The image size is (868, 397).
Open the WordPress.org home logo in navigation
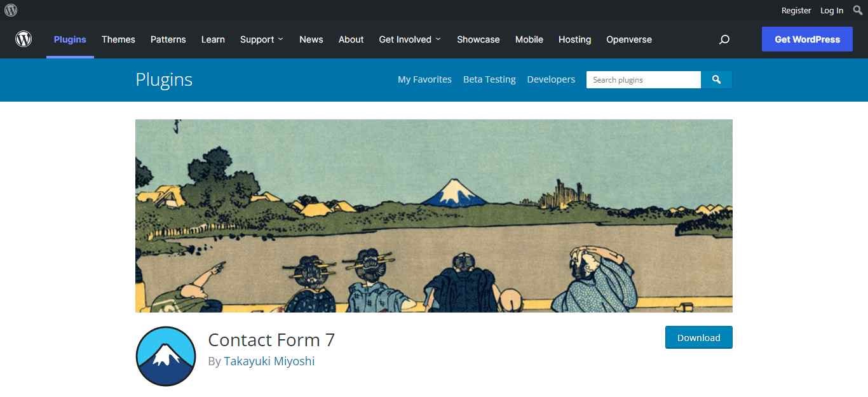click(24, 39)
